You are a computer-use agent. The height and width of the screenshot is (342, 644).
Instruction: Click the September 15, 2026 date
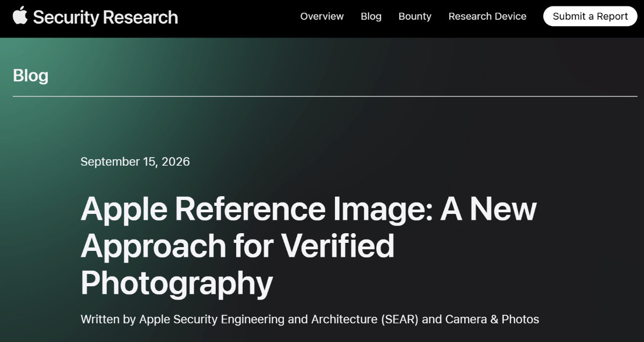[x=135, y=161]
